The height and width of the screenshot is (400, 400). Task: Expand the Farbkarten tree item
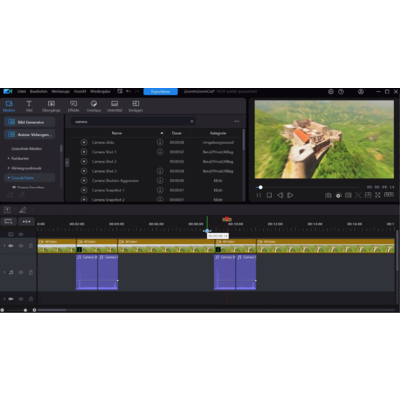9,158
